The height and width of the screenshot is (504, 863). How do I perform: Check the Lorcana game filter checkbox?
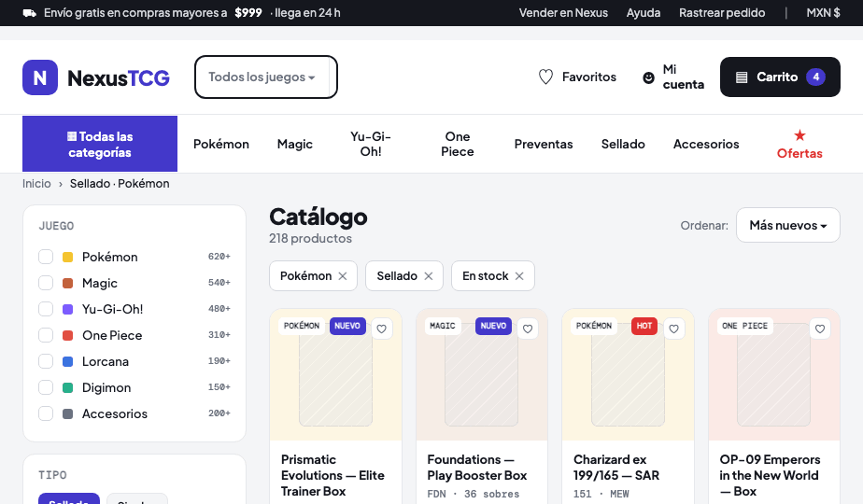click(46, 361)
